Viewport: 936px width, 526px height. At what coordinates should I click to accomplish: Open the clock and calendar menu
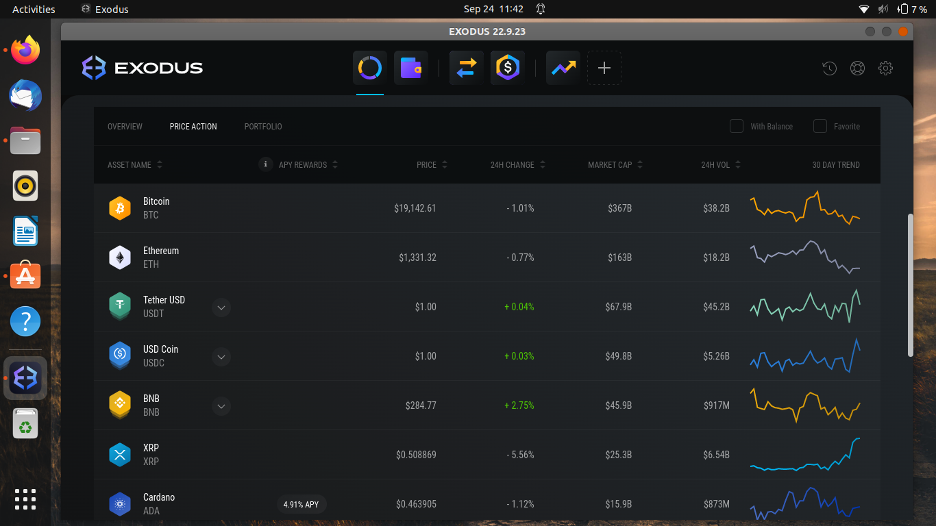(494, 9)
